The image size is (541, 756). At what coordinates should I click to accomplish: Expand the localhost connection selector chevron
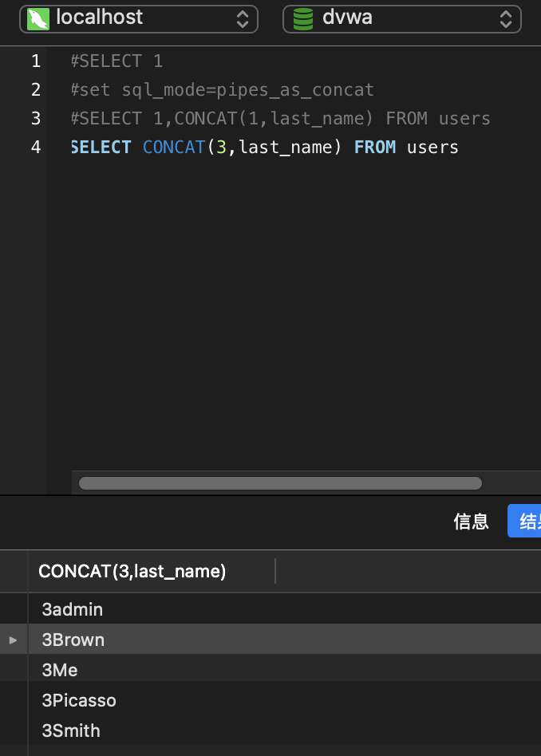243,19
